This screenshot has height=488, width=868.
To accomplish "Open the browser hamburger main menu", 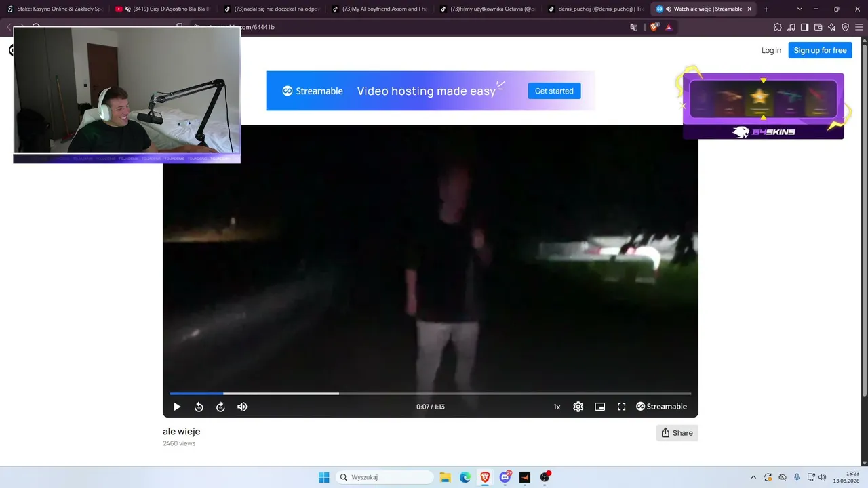I will [x=859, y=27].
